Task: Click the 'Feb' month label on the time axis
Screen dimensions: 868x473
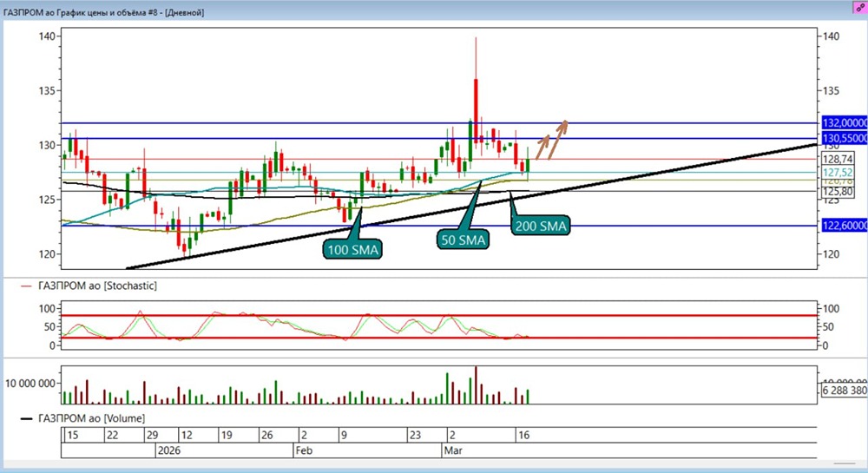Action: (304, 450)
